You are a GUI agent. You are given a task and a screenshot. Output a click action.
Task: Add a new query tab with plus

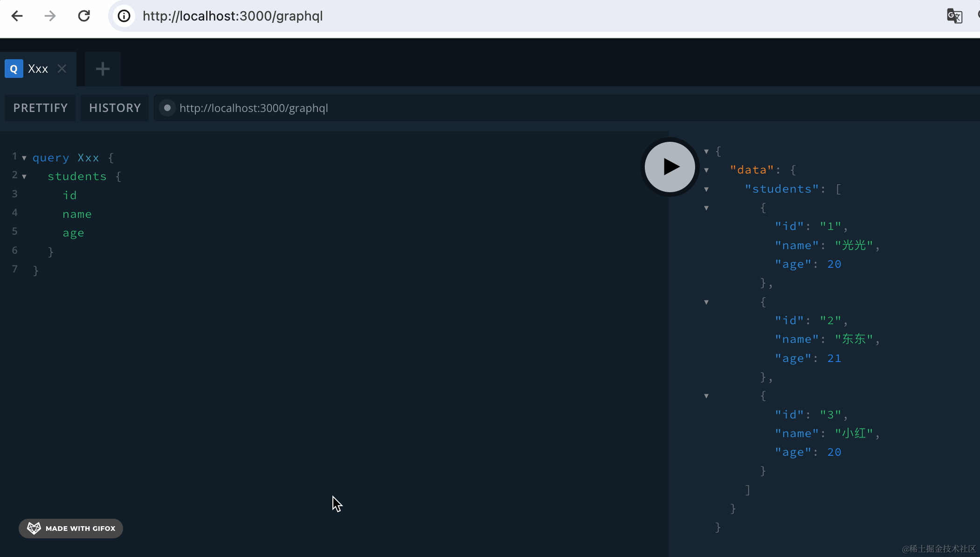point(103,69)
